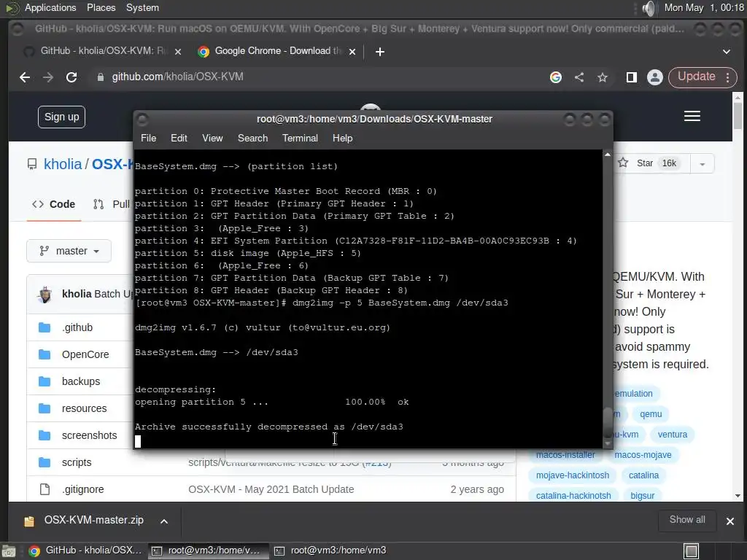This screenshot has width=747, height=560.
Task: Open the May 2021 Batch Update commit
Action: [x=271, y=489]
